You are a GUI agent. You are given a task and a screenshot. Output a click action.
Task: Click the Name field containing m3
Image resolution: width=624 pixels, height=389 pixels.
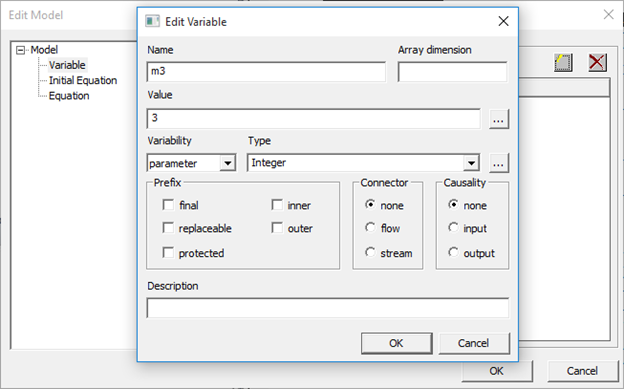coord(266,72)
